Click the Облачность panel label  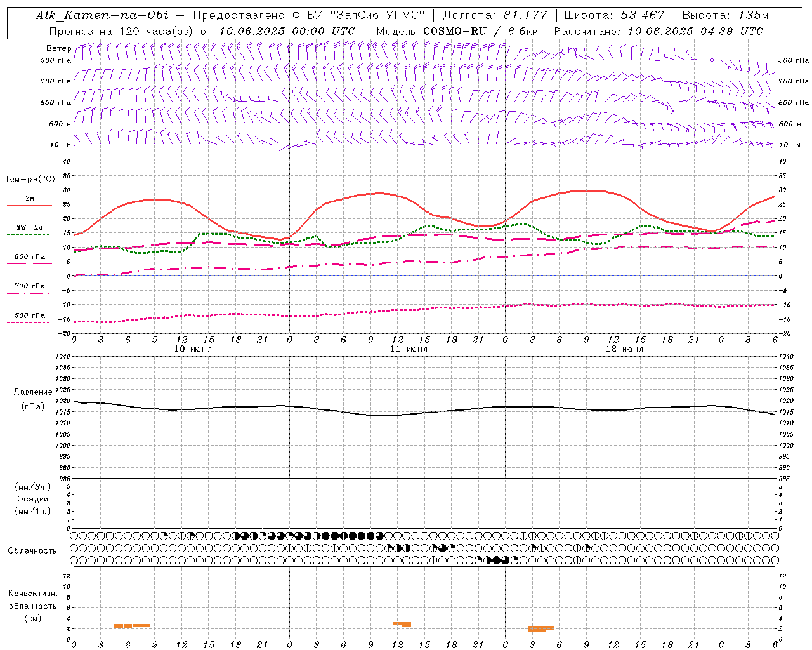click(32, 551)
